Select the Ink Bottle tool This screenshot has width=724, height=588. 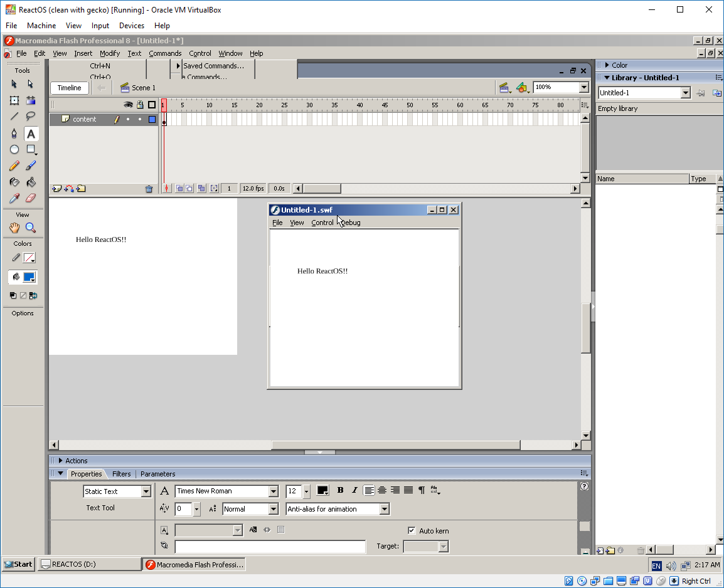click(x=14, y=182)
